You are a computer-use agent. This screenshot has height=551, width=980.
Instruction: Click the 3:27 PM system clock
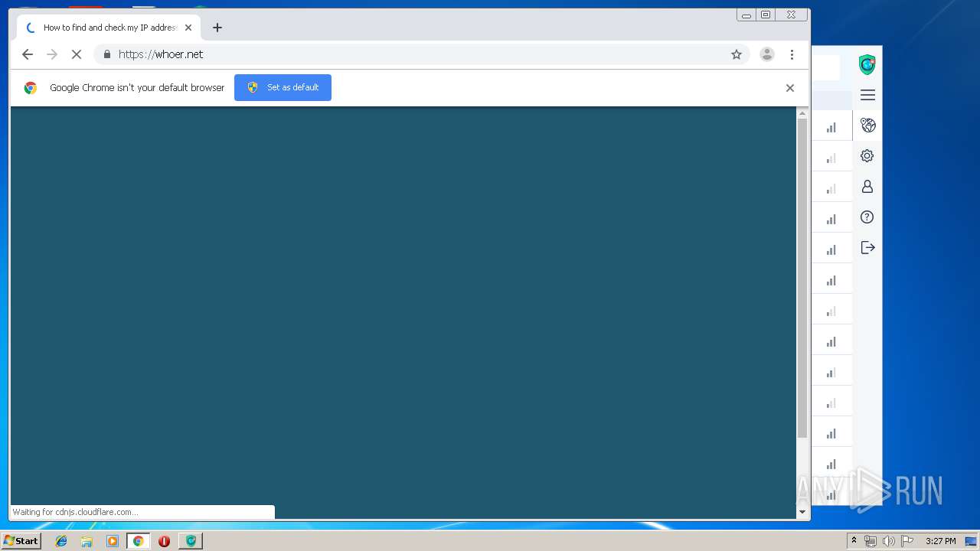pos(940,541)
